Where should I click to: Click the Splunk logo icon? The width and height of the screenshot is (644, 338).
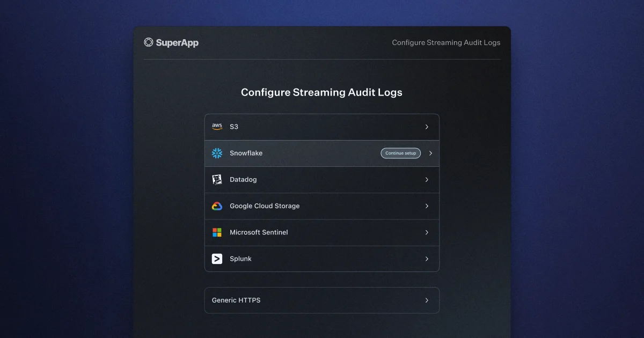coord(217,259)
